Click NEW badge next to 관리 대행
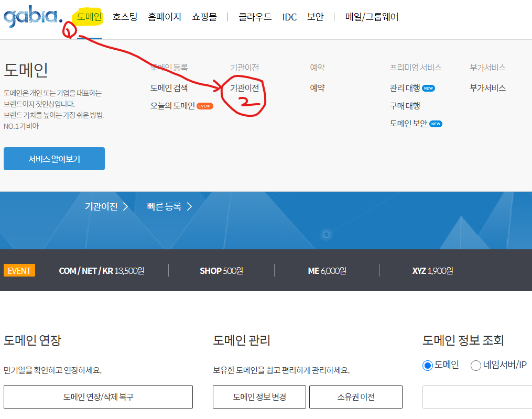Image resolution: width=532 pixels, height=419 pixels. click(x=429, y=88)
